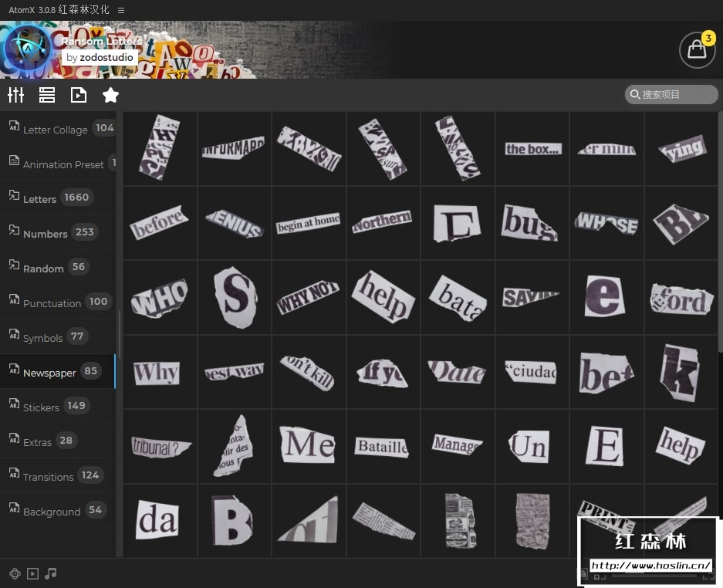The width and height of the screenshot is (723, 588).
Task: Click the search magnifier icon
Action: pyautogui.click(x=634, y=94)
